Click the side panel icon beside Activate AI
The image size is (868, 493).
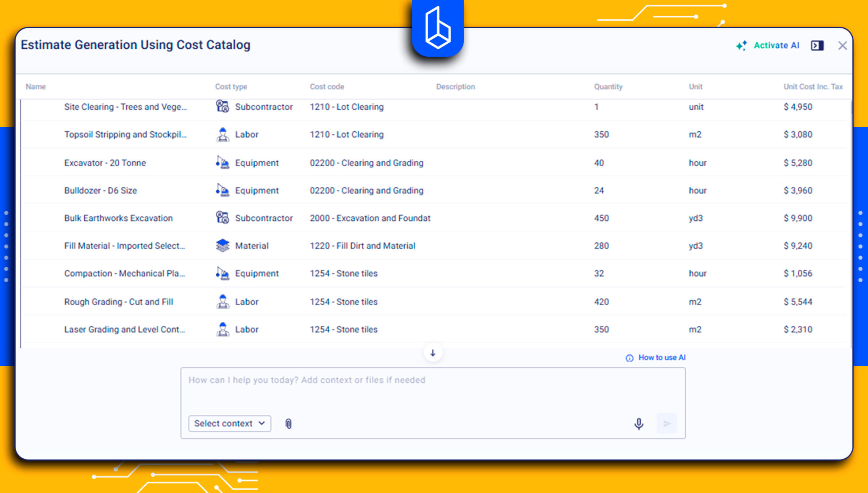817,45
